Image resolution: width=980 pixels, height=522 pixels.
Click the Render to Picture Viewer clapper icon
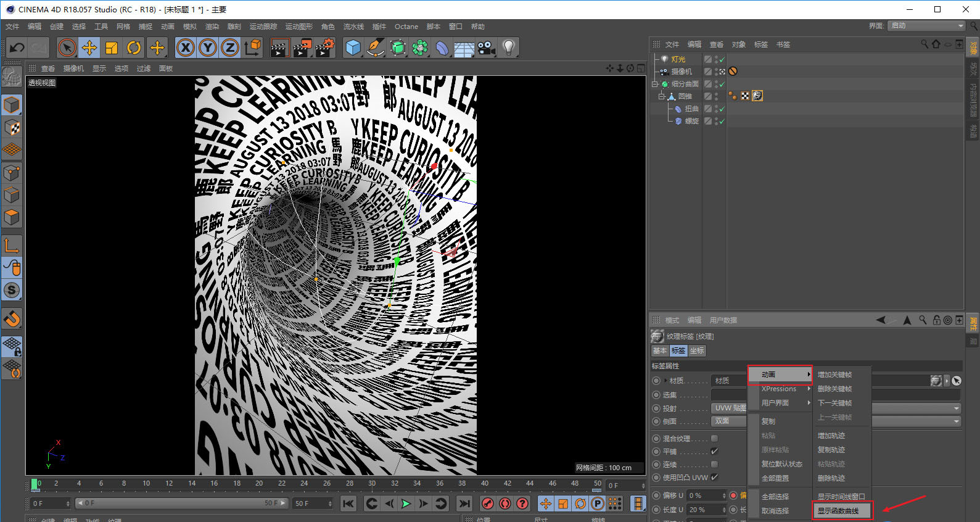[x=302, y=48]
